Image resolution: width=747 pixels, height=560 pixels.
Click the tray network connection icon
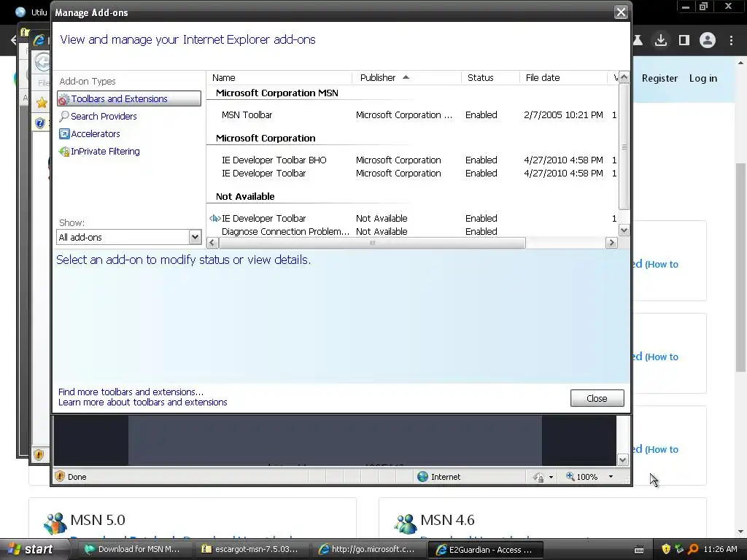(679, 549)
